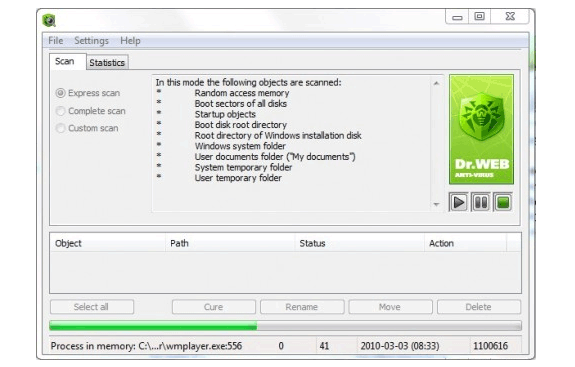Click the Delete button

479,307
